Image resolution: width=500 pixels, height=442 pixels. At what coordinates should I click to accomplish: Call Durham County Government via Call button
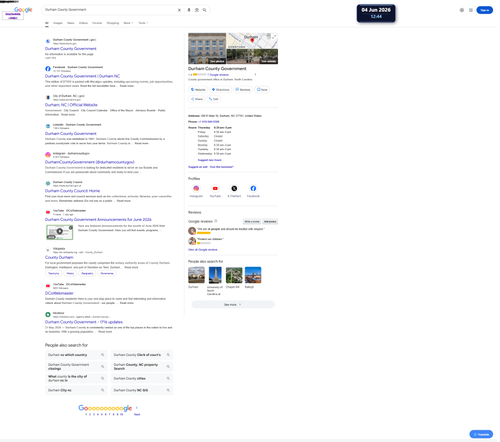click(x=213, y=99)
